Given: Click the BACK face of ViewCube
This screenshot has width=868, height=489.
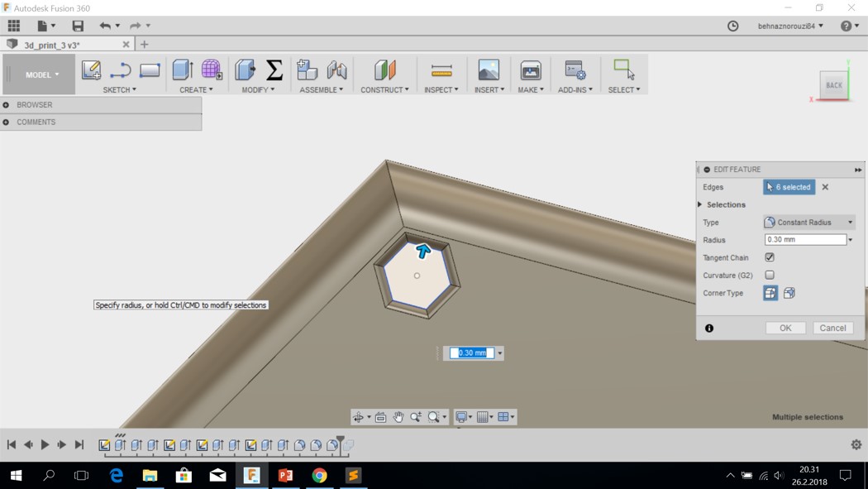Looking at the screenshot, I should (833, 84).
